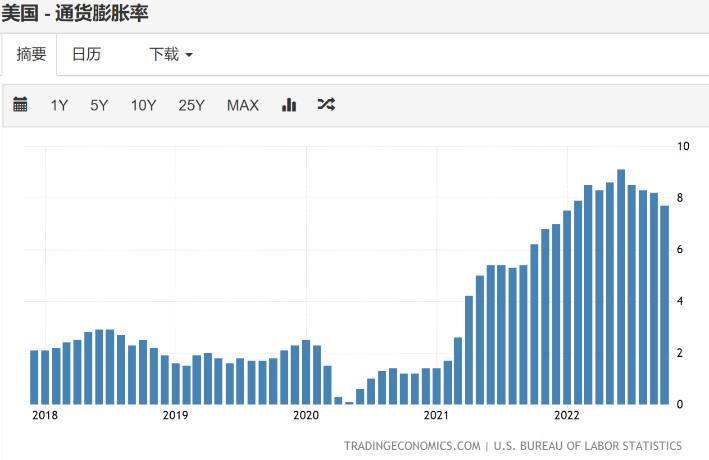This screenshot has width=709, height=460.
Task: Click the 2021 x-axis label
Action: point(436,415)
